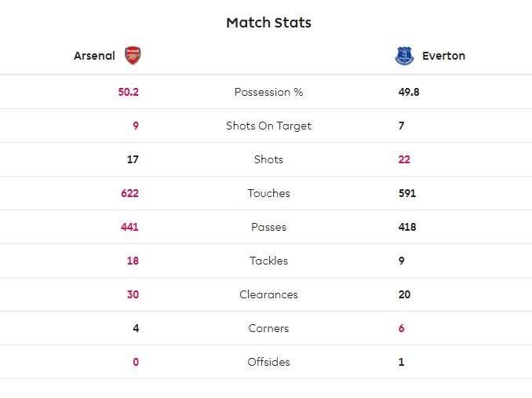The image size is (532, 398).
Task: Click the Corners stat label
Action: [268, 328]
